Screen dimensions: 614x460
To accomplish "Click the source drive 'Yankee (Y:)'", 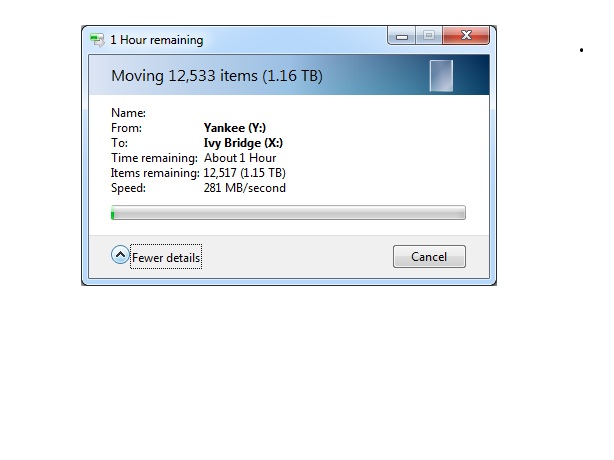I will click(x=235, y=128).
